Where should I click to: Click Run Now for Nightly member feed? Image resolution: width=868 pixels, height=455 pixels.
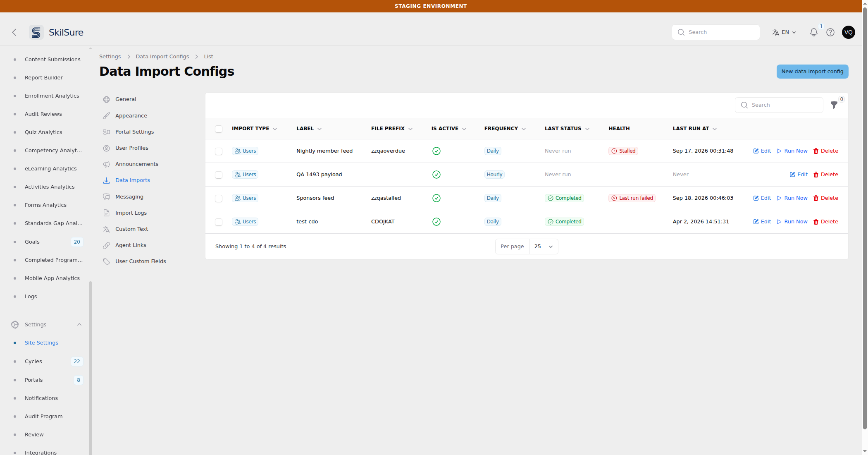pyautogui.click(x=792, y=151)
